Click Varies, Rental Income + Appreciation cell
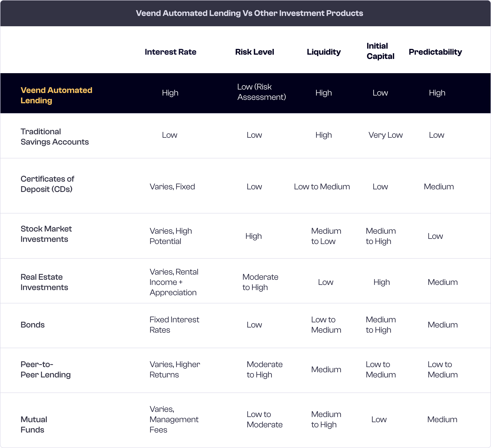Screen dimensions: 491x448 coord(174,282)
